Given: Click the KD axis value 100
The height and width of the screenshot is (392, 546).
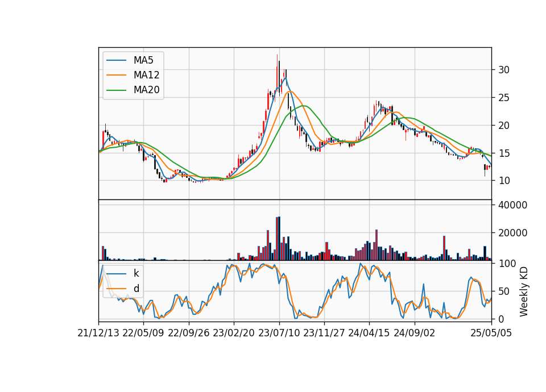Looking at the screenshot, I should [x=507, y=264].
